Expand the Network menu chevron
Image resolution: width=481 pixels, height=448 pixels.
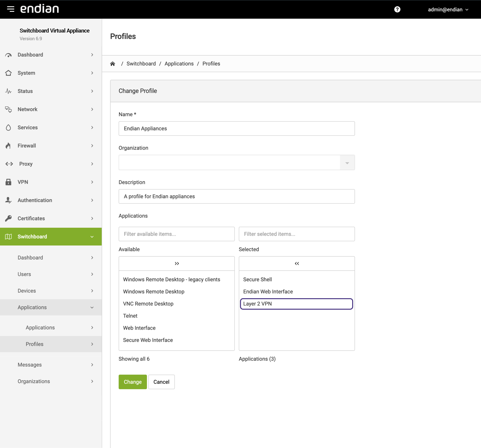coord(92,109)
